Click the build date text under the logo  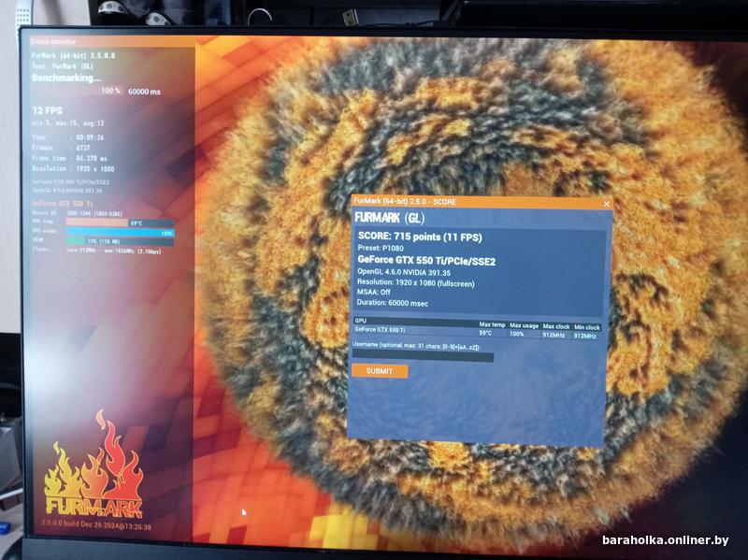pos(96,526)
